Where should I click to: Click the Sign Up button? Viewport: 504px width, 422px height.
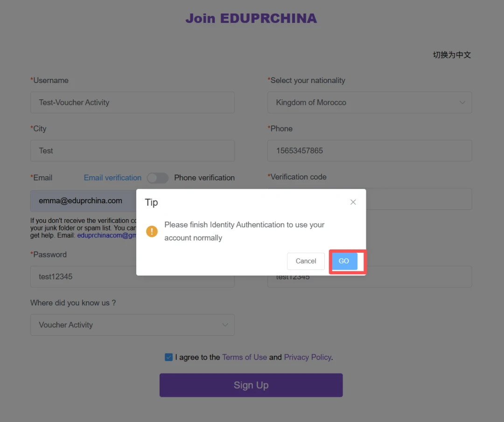pyautogui.click(x=251, y=385)
